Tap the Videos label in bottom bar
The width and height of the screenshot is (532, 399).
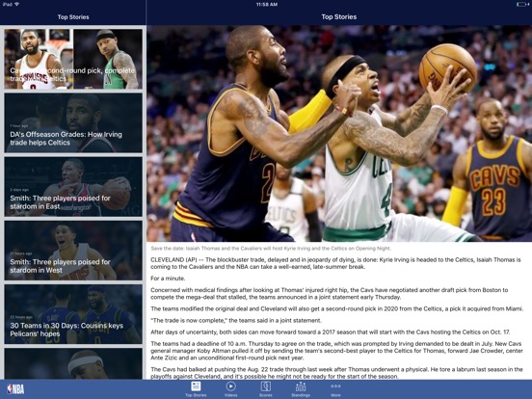pos(230,395)
